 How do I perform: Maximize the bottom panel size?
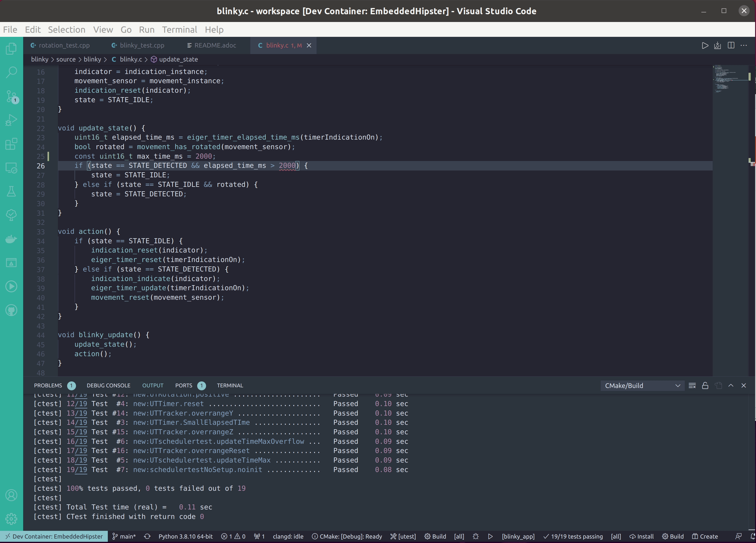tap(731, 386)
